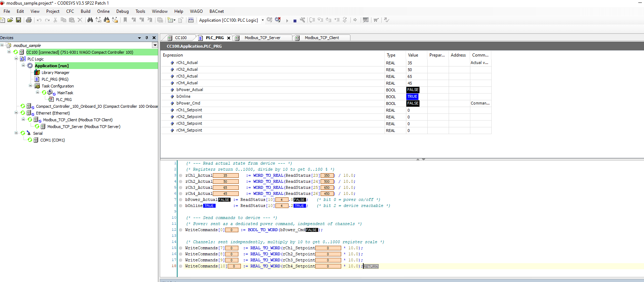This screenshot has height=282, width=644.
Task: Click the Run to Cursor icon
Action: click(337, 20)
